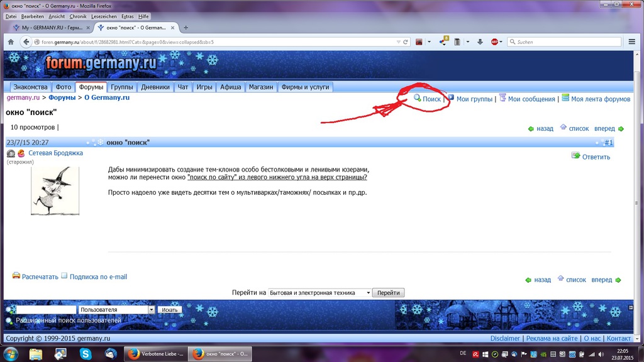Click the Искать button
644x362 pixels.
[x=169, y=310]
